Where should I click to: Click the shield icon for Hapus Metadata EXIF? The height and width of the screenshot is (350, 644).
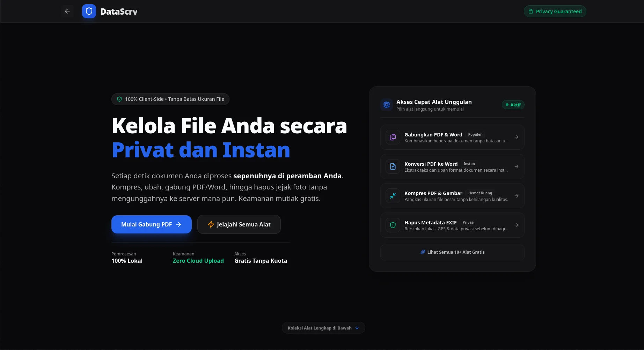pos(393,225)
